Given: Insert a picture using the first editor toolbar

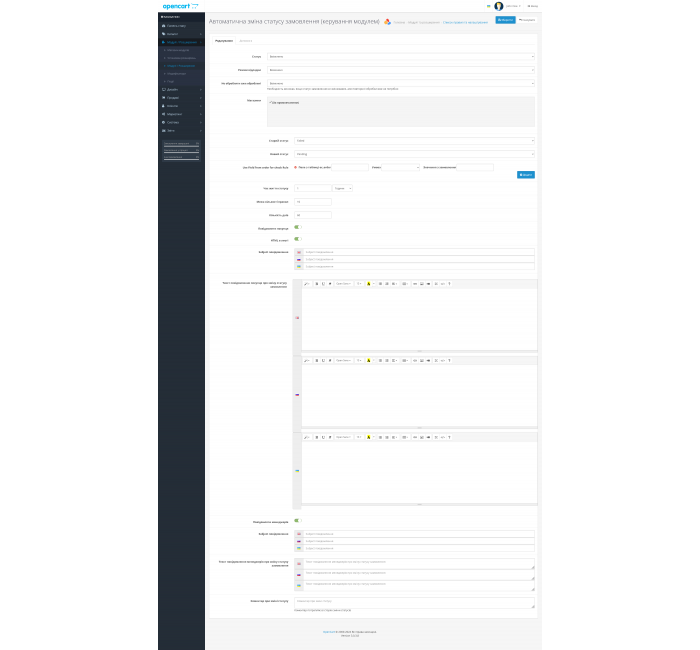Looking at the screenshot, I should pyautogui.click(x=421, y=284).
